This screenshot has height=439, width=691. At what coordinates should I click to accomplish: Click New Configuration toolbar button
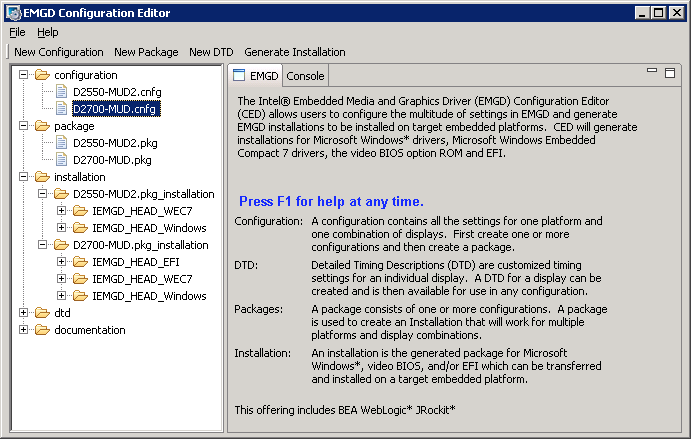click(59, 52)
